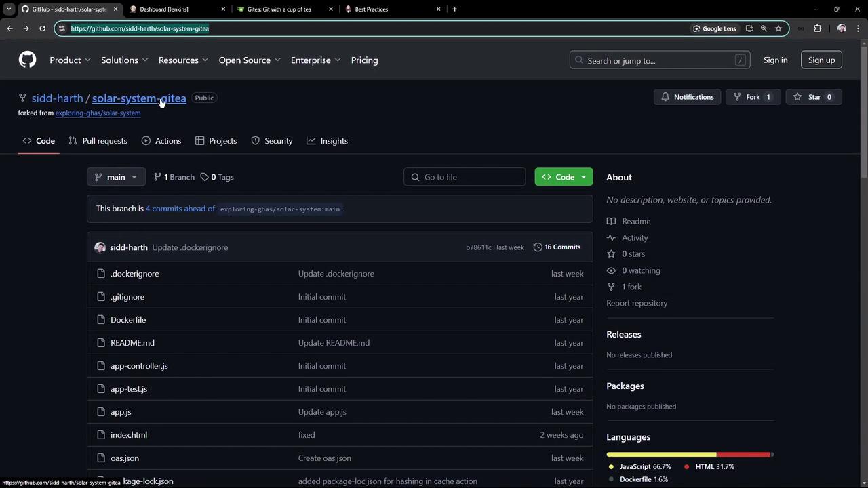Expand the Product menu
The height and width of the screenshot is (488, 868).
click(70, 60)
